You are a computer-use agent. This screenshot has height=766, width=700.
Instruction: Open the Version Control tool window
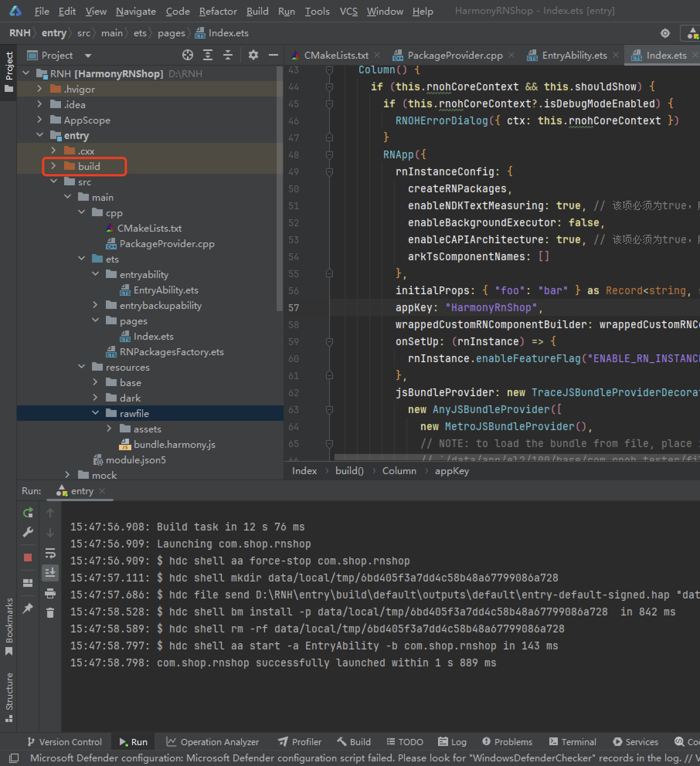click(65, 742)
